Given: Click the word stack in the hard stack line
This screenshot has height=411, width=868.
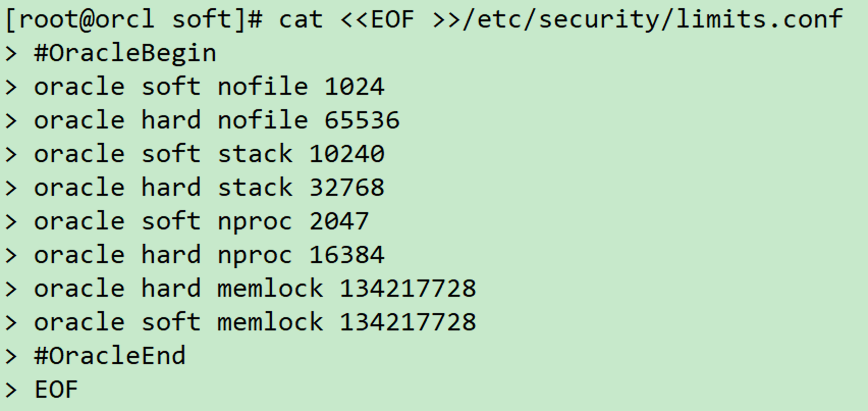Looking at the screenshot, I should click(255, 188).
